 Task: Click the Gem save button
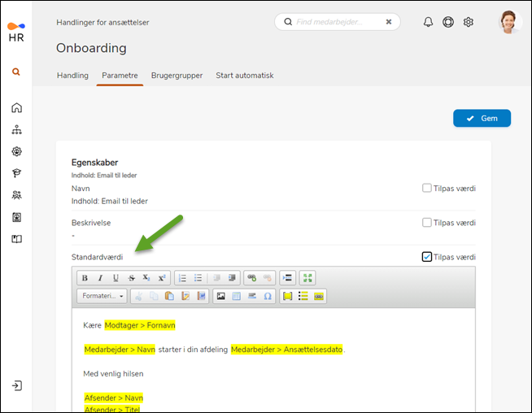pyautogui.click(x=482, y=118)
